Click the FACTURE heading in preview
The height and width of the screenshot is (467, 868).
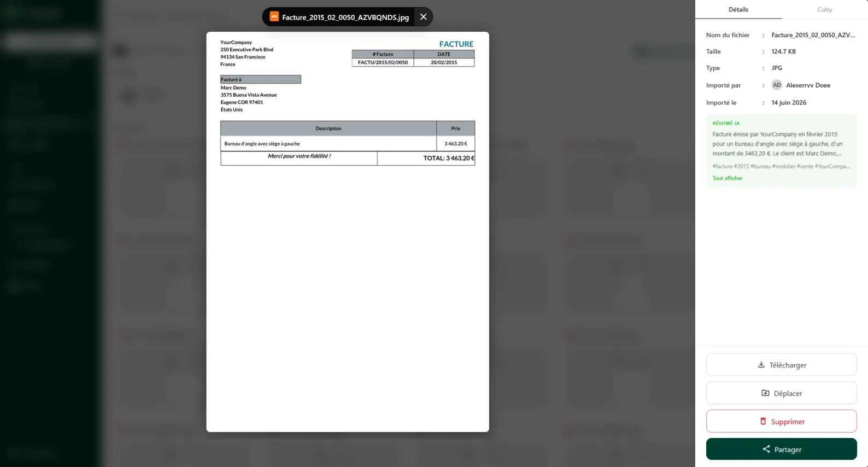click(456, 44)
